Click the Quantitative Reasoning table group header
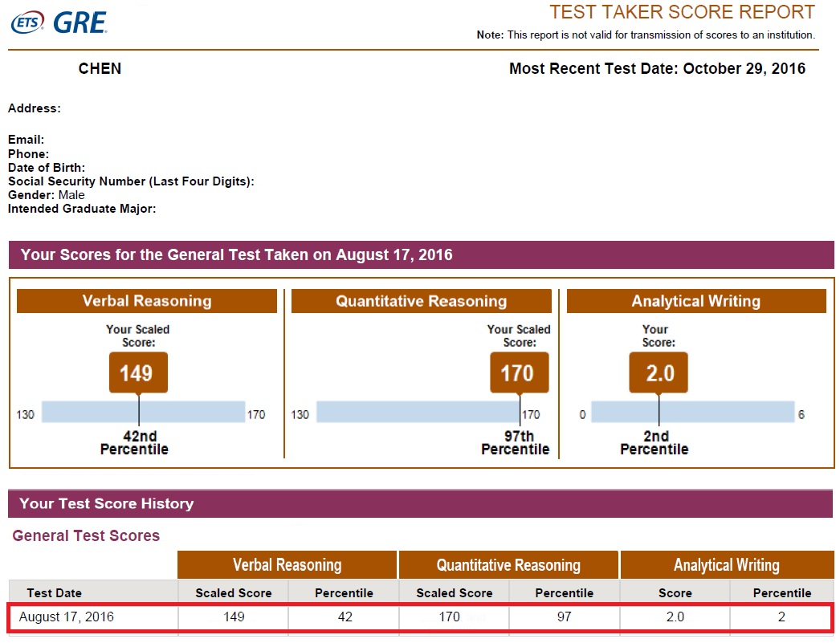Image resolution: width=840 pixels, height=643 pixels. (508, 565)
